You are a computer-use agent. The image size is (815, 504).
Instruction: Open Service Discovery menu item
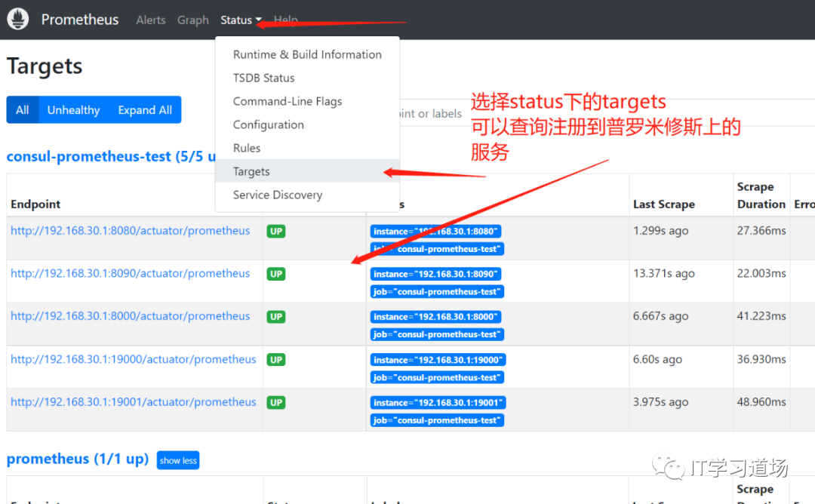point(307,195)
